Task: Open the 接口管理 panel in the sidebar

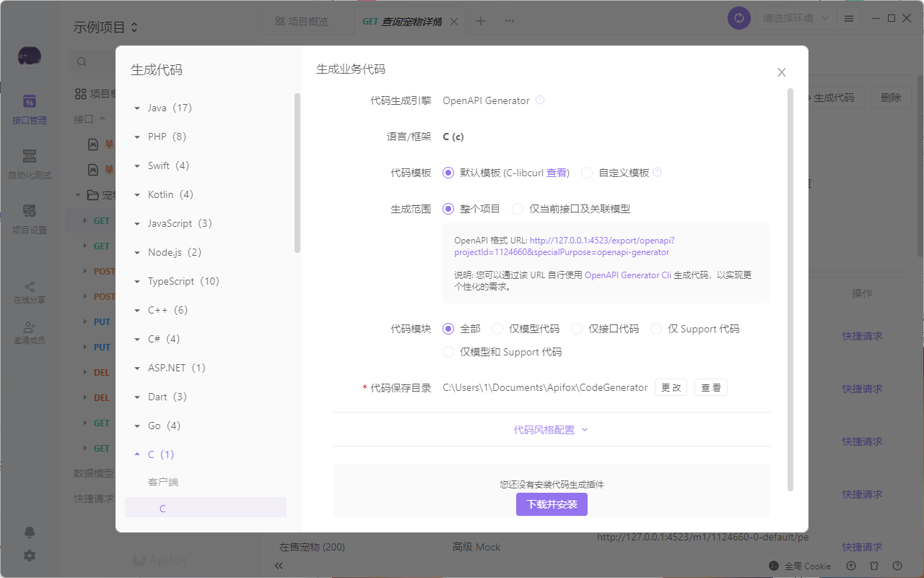Action: [30, 108]
